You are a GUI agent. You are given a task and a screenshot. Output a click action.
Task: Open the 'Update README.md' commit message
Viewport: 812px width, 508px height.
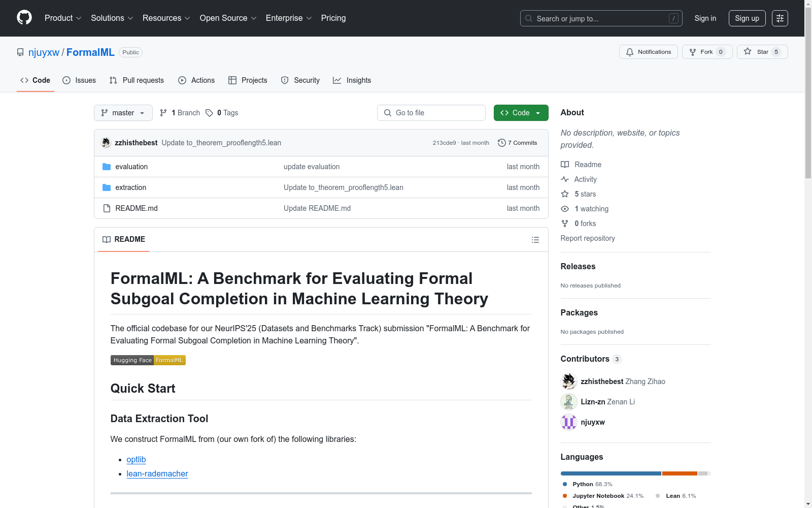click(x=317, y=208)
